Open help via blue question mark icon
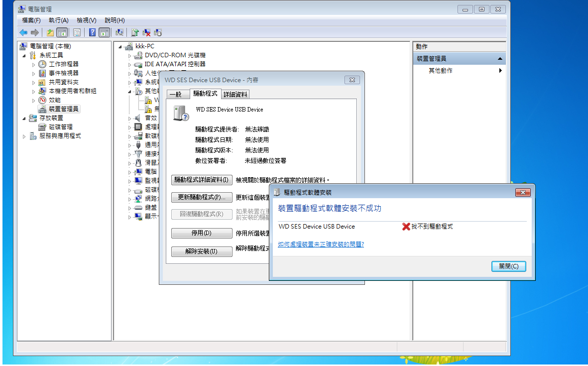 pos(92,33)
